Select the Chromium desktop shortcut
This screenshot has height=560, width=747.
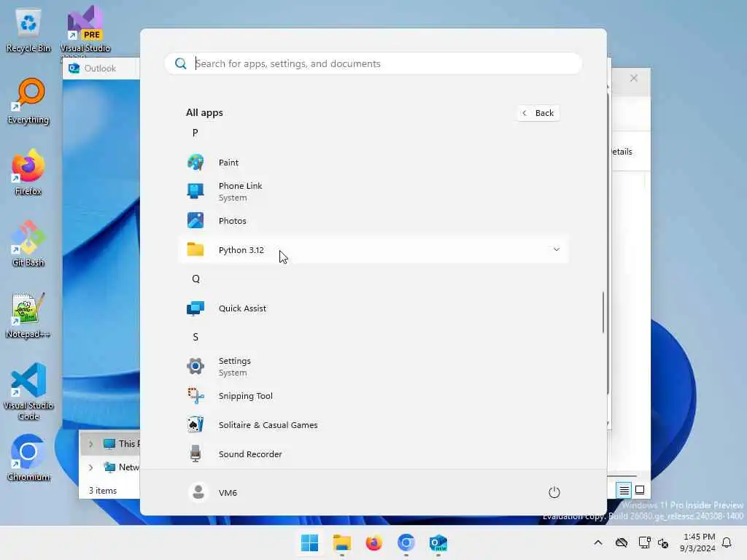pos(28,458)
